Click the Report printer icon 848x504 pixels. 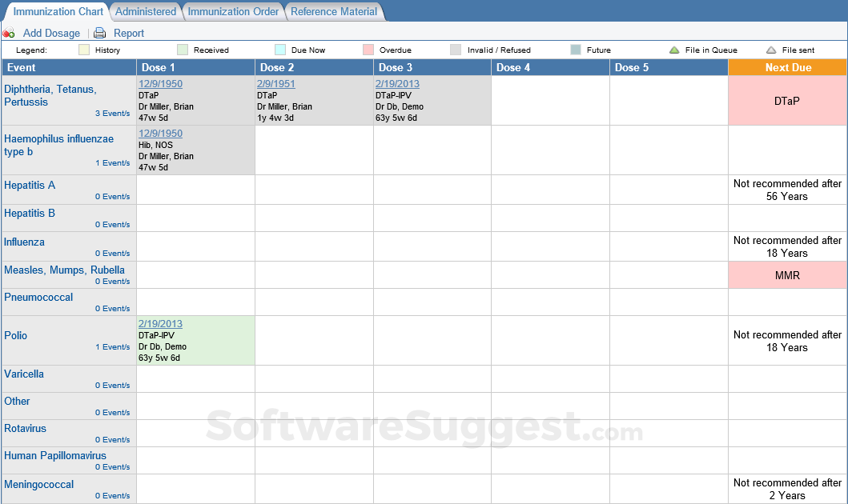[x=99, y=34]
